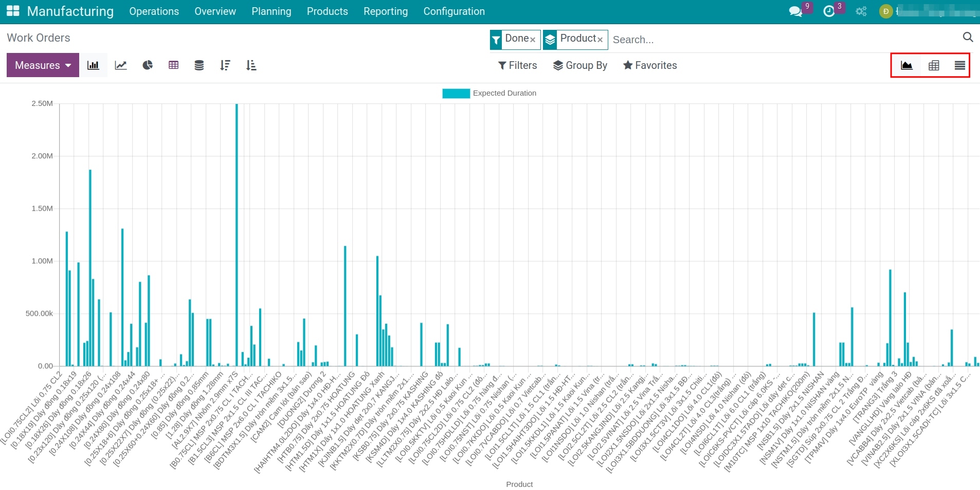Open the Measures dropdown
This screenshot has height=490, width=980.
click(43, 65)
